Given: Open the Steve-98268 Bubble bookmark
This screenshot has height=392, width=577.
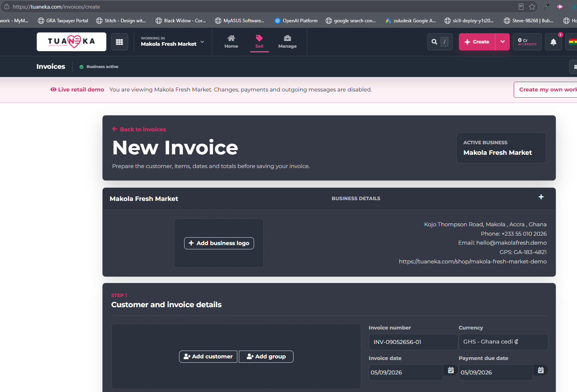Looking at the screenshot, I should pyautogui.click(x=529, y=21).
